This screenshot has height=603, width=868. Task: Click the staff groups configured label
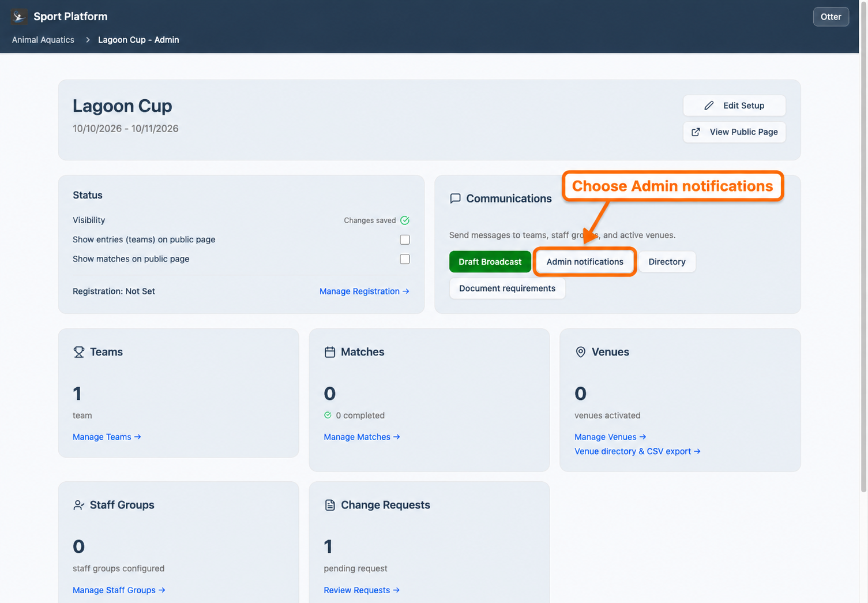(118, 568)
